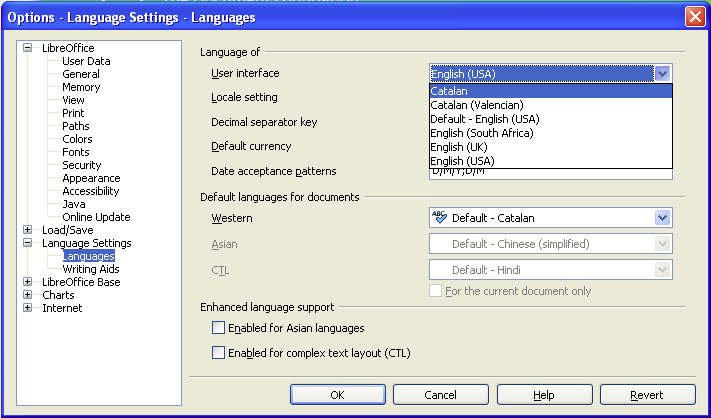Enable support for Asian languages
The height and width of the screenshot is (418, 711).
pyautogui.click(x=219, y=328)
